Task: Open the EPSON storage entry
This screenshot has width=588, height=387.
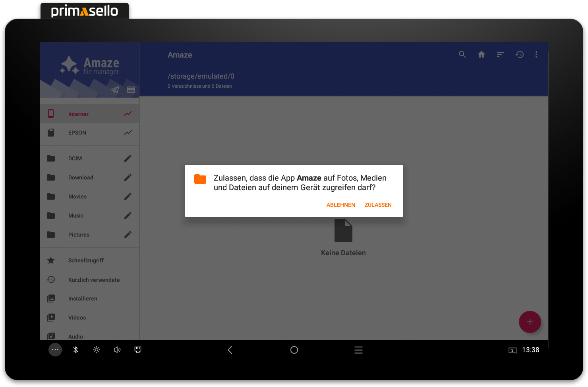Action: [x=77, y=133]
